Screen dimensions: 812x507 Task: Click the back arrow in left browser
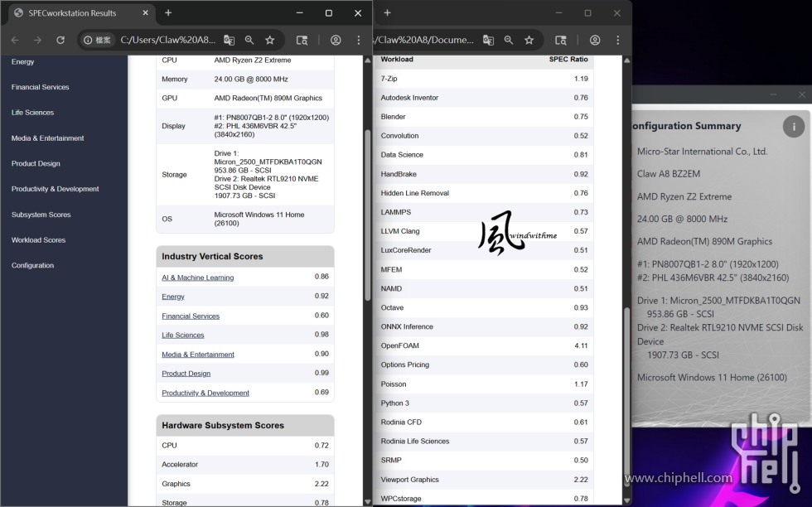pos(15,40)
